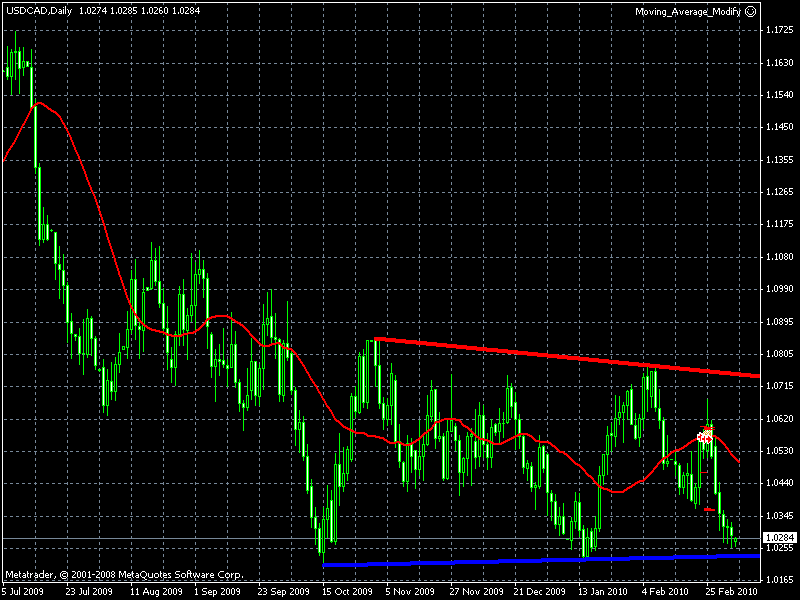Click the 1.1630 price scale label
The height and width of the screenshot is (600, 800).
(x=780, y=63)
